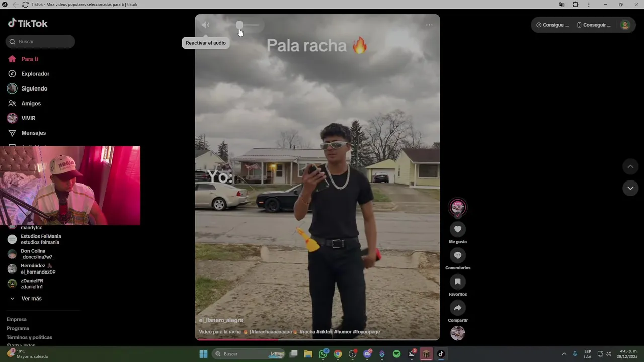Like the video with the heart button

pyautogui.click(x=458, y=229)
